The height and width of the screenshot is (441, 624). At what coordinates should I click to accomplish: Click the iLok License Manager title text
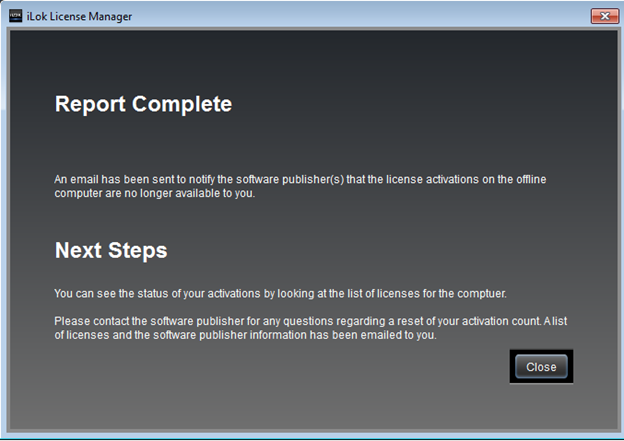[x=79, y=17]
